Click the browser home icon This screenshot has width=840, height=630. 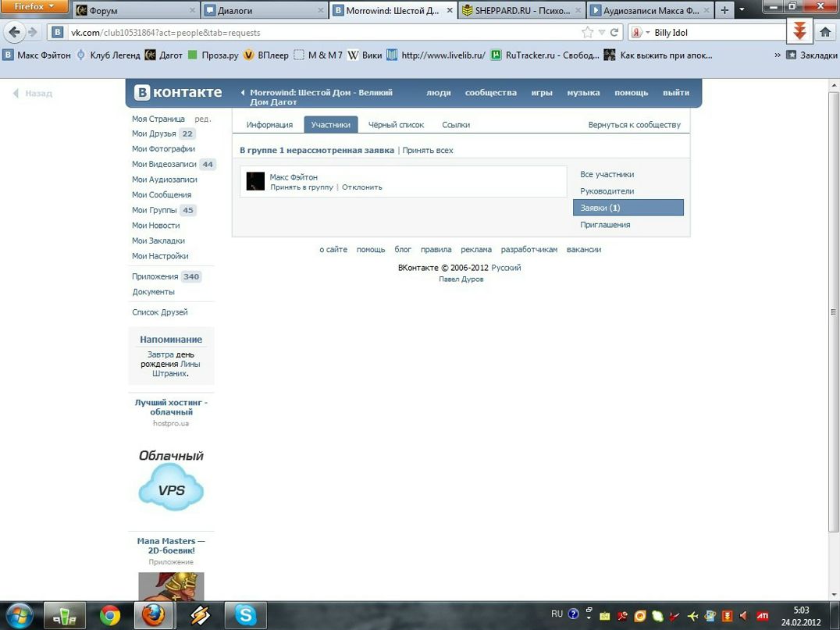[x=825, y=32]
